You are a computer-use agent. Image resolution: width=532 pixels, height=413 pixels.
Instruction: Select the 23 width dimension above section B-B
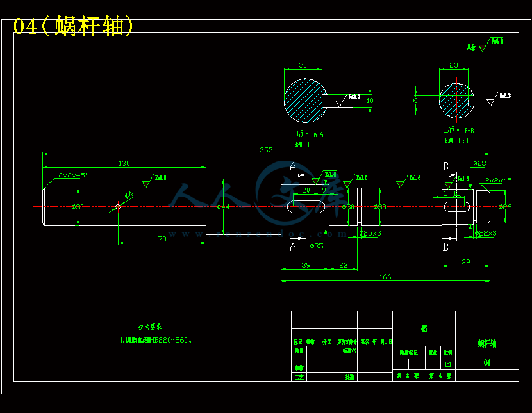pyautogui.click(x=454, y=65)
